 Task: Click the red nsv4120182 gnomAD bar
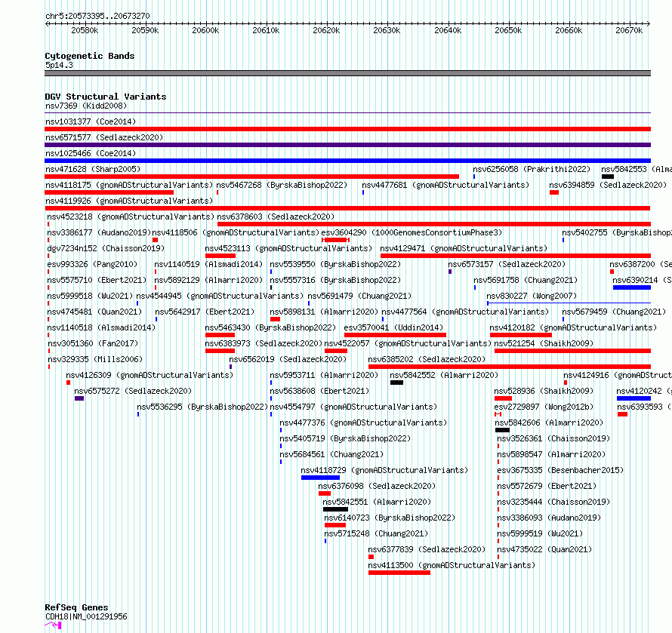coord(521,335)
